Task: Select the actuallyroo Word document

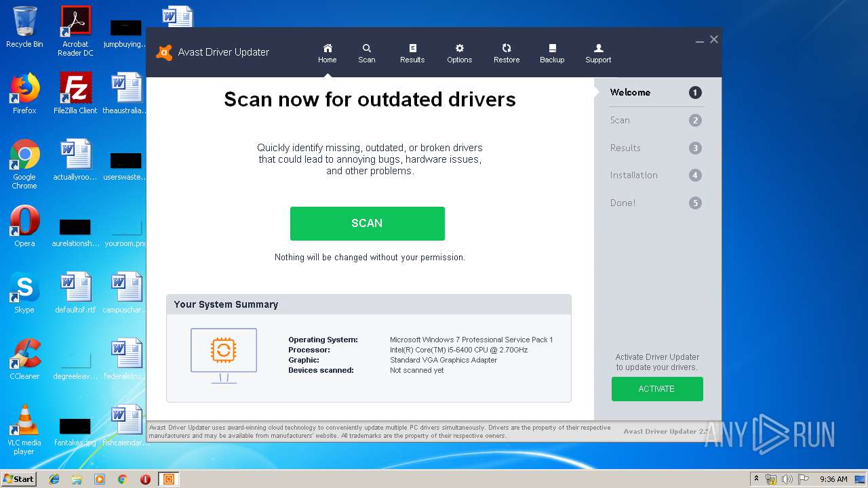Action: (x=75, y=160)
